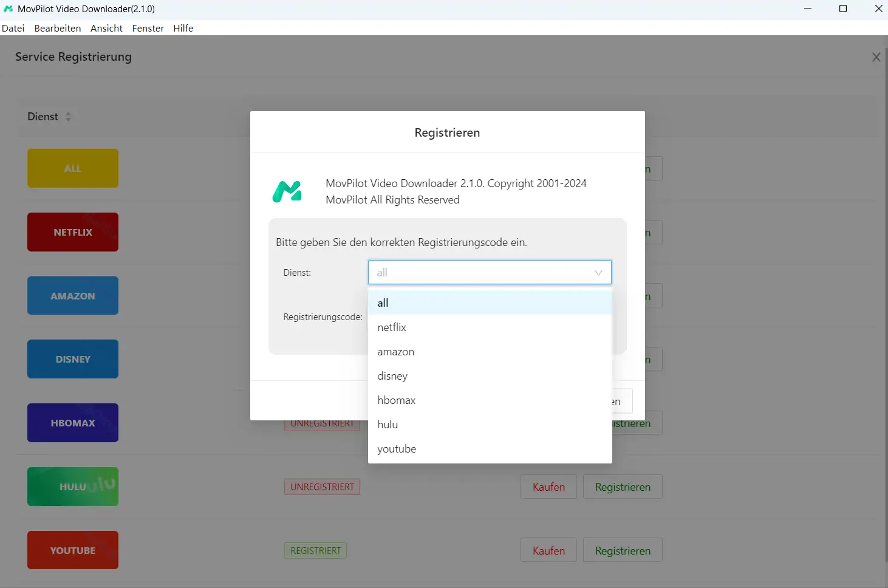Click Kaufen in the YouTube row
The image size is (888, 588).
point(548,550)
